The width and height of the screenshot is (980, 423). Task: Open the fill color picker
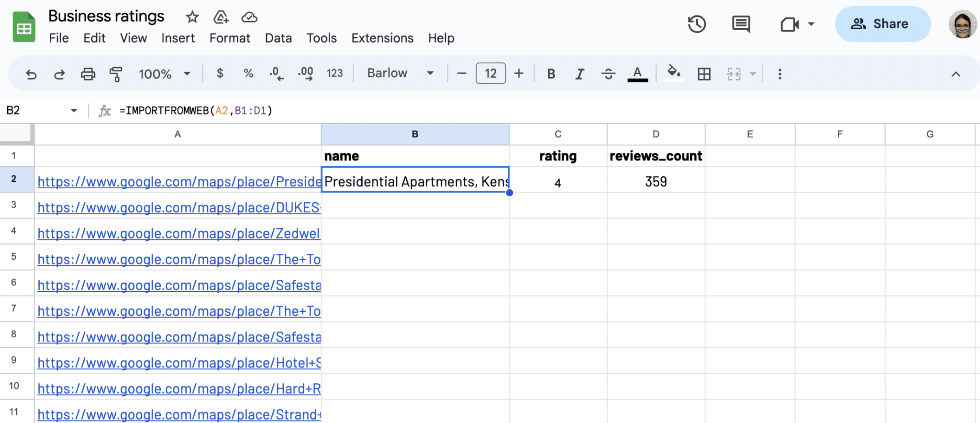tap(674, 73)
